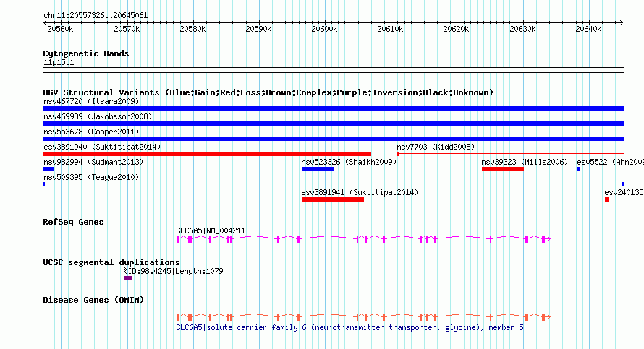Image resolution: width=644 pixels, height=349 pixels.
Task: Open the SLC6A5 solute carrier family 6 link
Action: pos(350,327)
